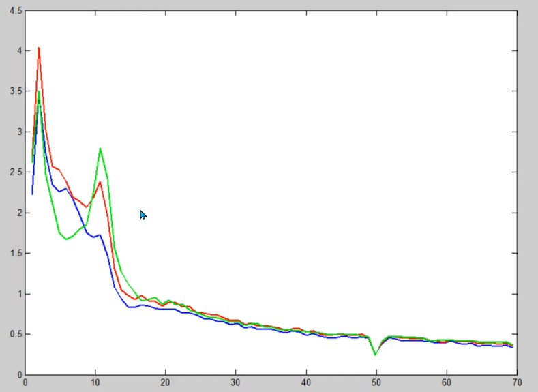This screenshot has height=392, width=538.
Task: Click the red curve's peak near 4
Action: (x=39, y=48)
